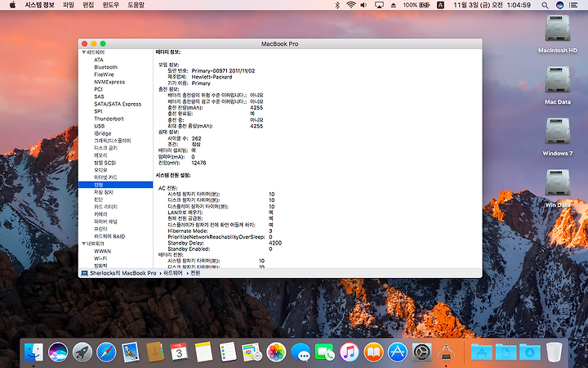Launch Siri from the Dock
This screenshot has height=368, width=588.
click(58, 352)
